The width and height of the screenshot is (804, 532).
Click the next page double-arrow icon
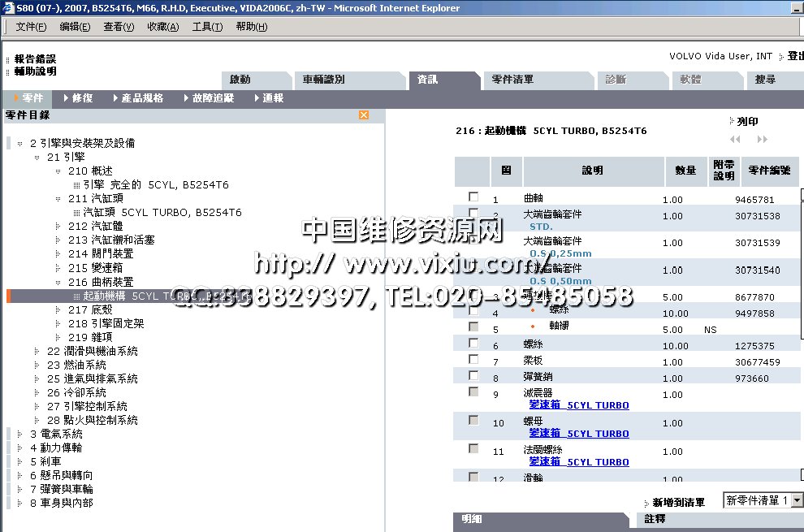tap(762, 140)
